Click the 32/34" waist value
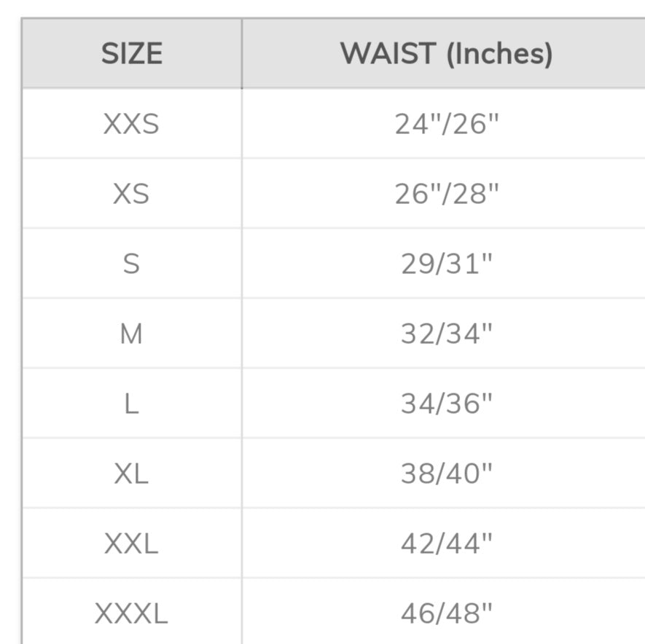The height and width of the screenshot is (644, 645). click(x=446, y=334)
